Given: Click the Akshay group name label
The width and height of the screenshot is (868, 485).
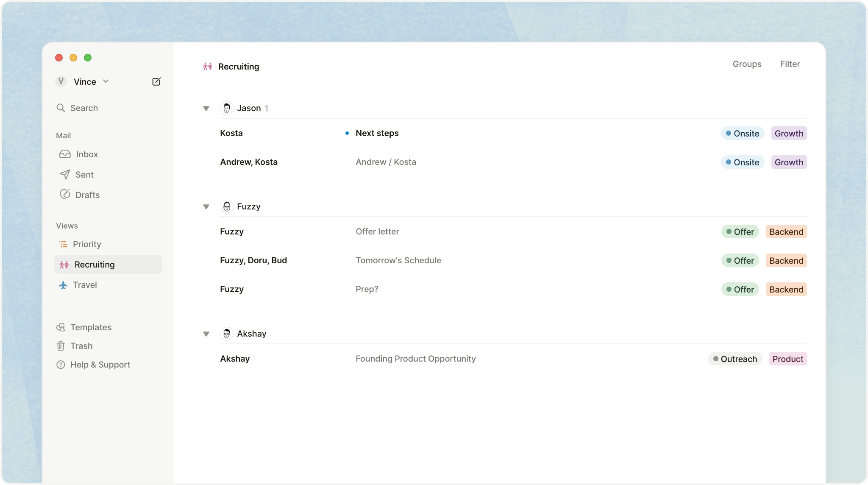Looking at the screenshot, I should 252,334.
